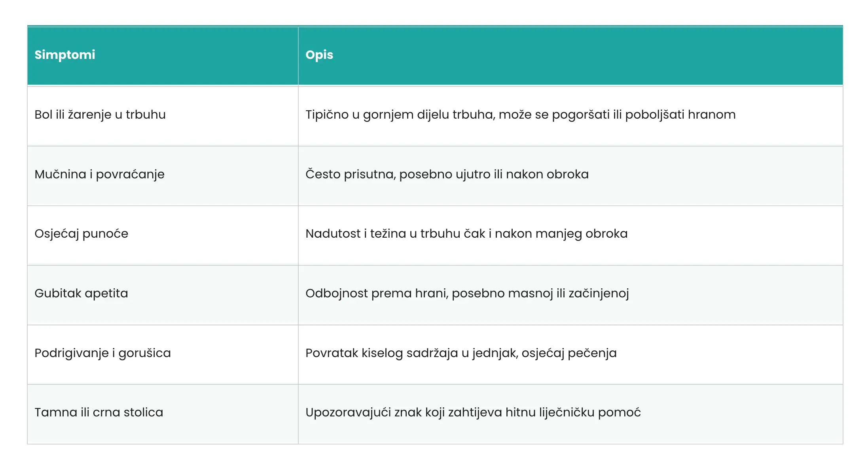The width and height of the screenshot is (868, 469).
Task: Select the 'Gubitak apetita' cell
Action: coord(81,293)
